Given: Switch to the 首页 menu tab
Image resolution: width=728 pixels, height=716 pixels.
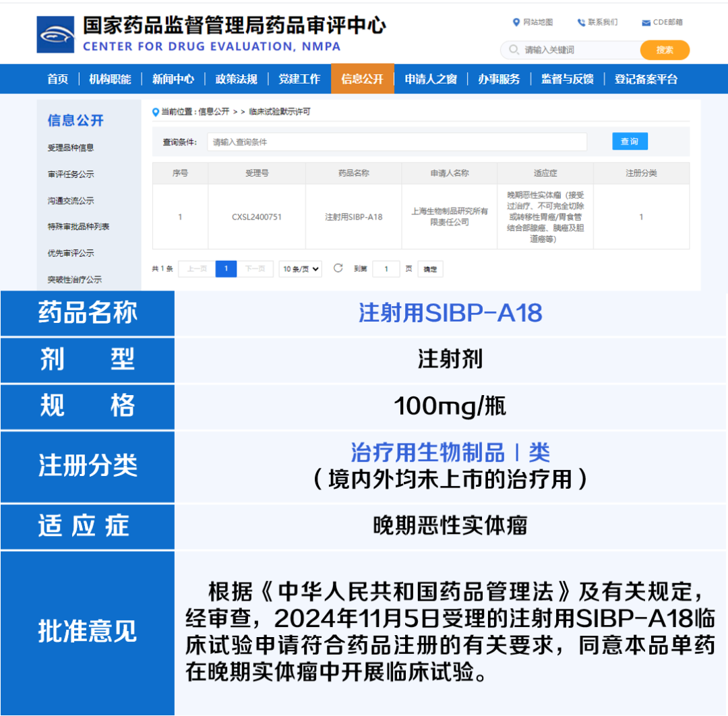Looking at the screenshot, I should pos(57,79).
